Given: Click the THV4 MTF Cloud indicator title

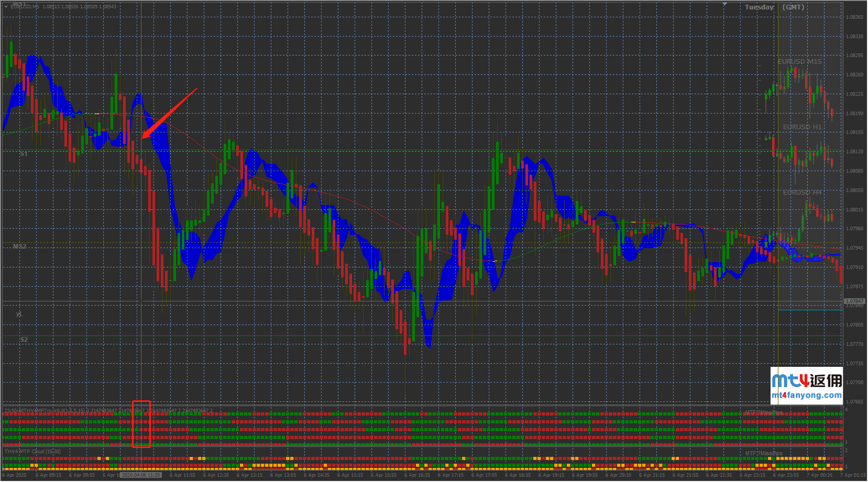Looking at the screenshot, I should click(32, 452).
